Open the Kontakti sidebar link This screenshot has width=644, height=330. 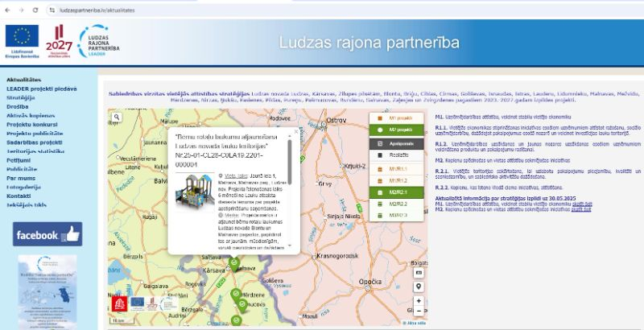[19, 196]
